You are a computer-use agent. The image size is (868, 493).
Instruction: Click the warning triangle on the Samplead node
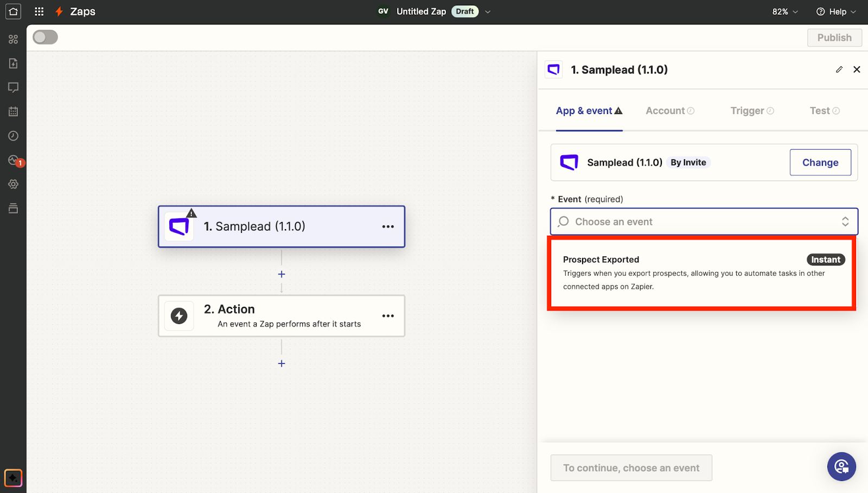(192, 213)
